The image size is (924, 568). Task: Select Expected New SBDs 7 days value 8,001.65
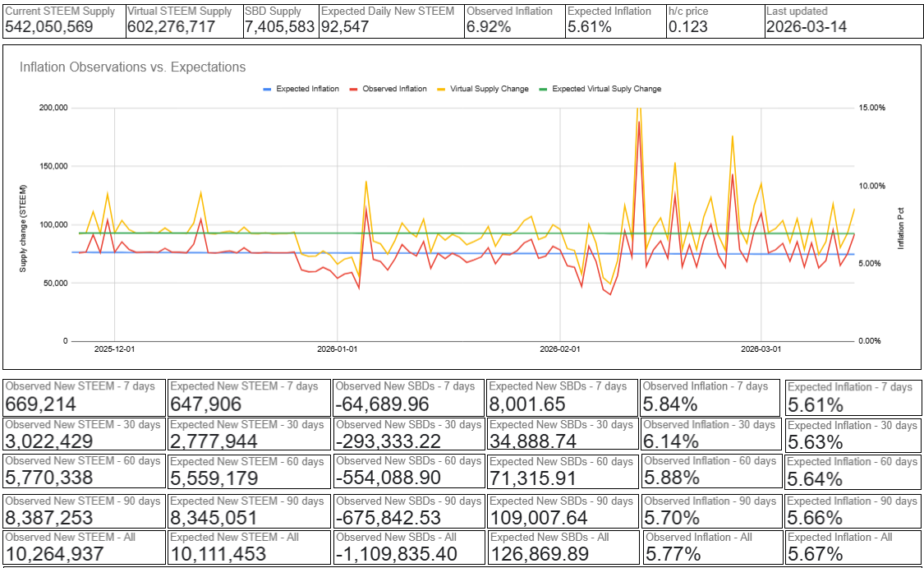pos(527,404)
